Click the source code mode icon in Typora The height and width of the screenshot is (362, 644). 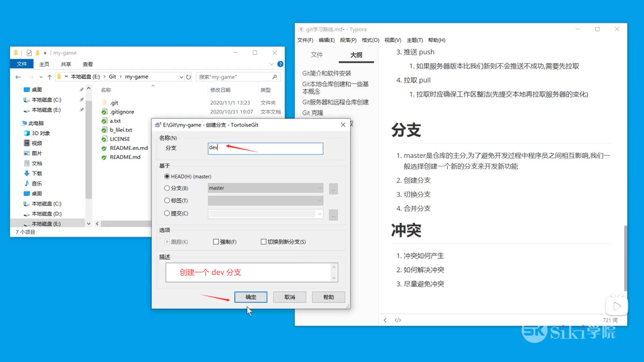coord(398,320)
